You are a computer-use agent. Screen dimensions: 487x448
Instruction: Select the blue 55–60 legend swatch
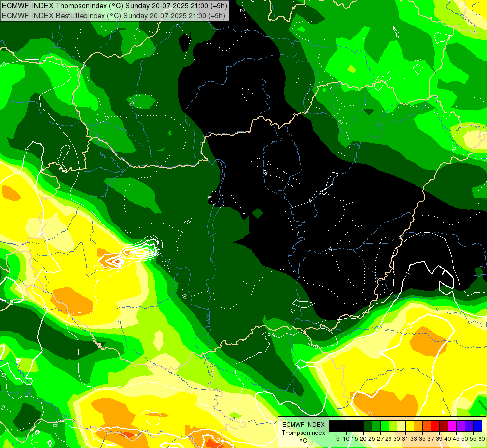(478, 426)
